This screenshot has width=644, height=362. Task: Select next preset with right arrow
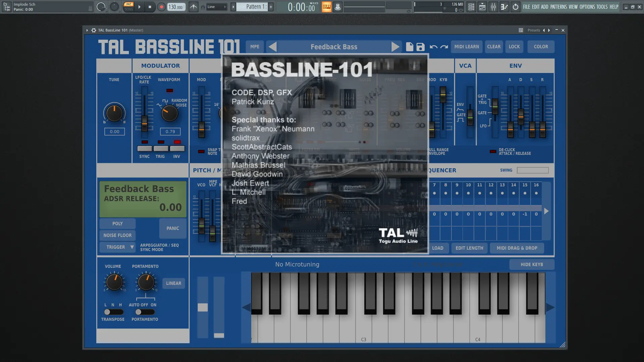[395, 47]
